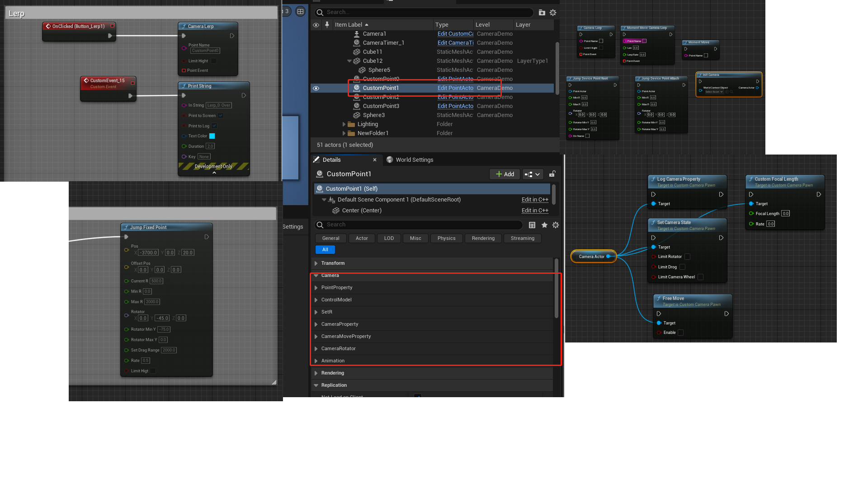The image size is (868, 488).
Task: Click the Add button in the Details panel
Action: [505, 174]
